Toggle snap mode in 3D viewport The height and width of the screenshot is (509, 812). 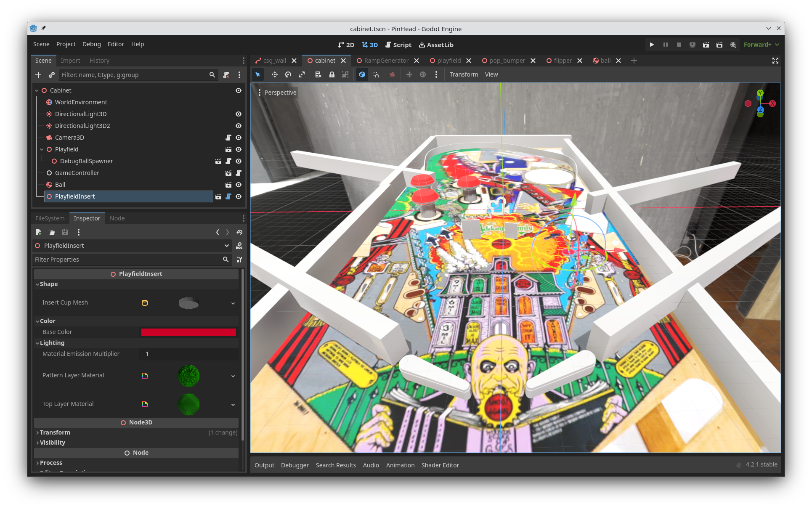(376, 74)
